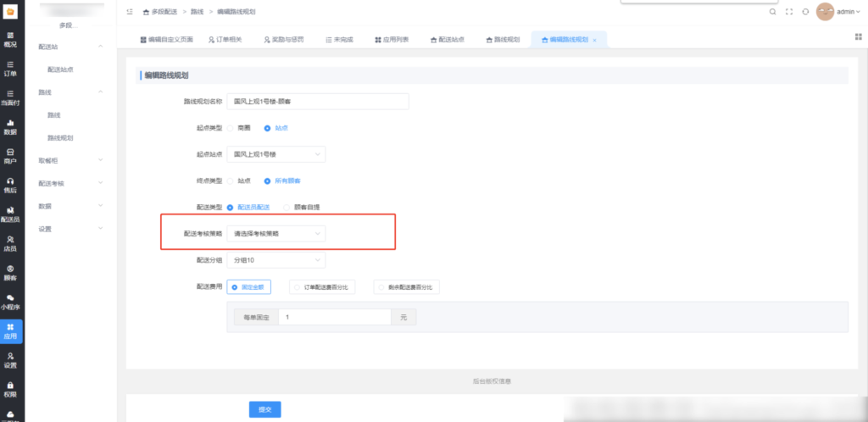Viewport: 868px width, 422px height.
Task: Click the admin avatar picture
Action: coord(825,12)
